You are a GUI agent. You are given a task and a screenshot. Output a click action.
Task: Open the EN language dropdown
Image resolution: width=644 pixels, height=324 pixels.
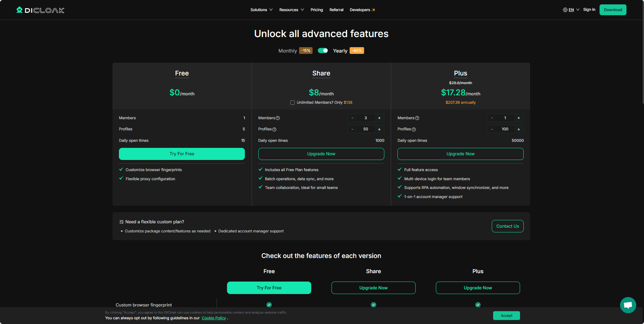tap(574, 10)
